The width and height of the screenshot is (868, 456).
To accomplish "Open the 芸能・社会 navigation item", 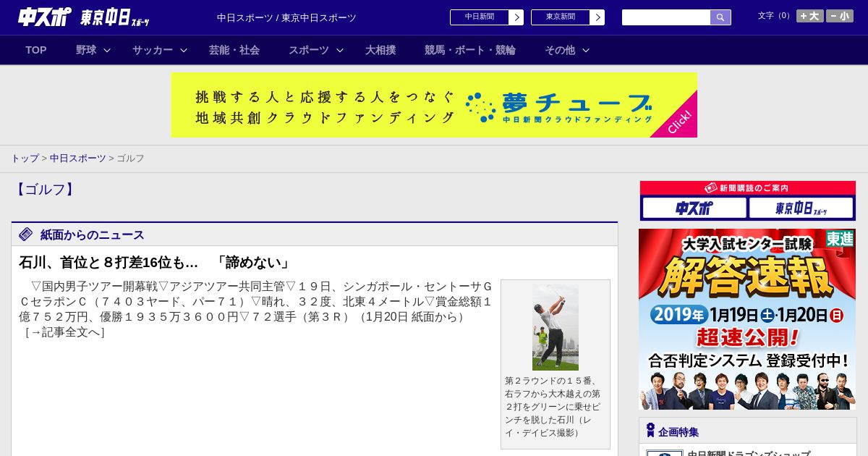I will pos(234,50).
